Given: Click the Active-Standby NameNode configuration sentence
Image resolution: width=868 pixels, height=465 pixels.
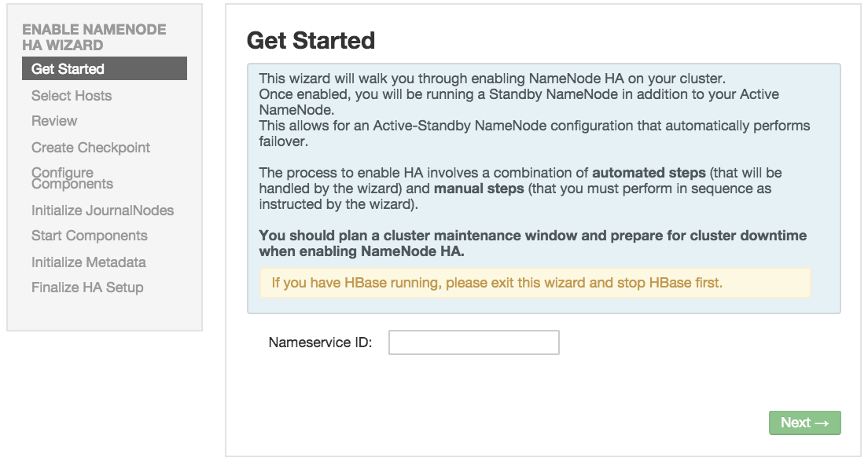Looking at the screenshot, I should click(x=534, y=134).
